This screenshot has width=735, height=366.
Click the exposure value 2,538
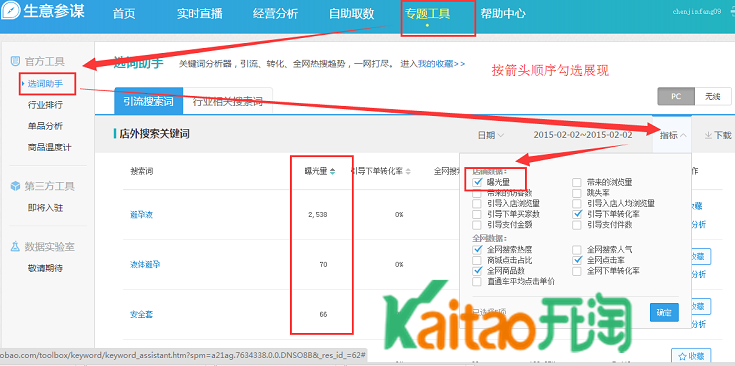317,215
